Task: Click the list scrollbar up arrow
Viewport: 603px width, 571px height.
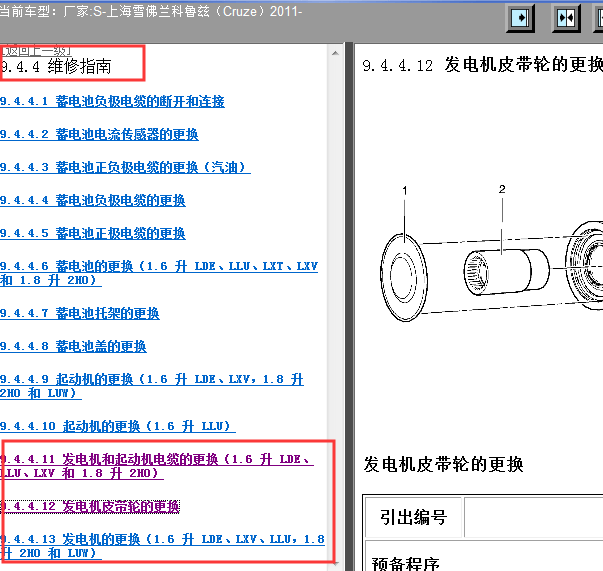Action: [x=335, y=53]
